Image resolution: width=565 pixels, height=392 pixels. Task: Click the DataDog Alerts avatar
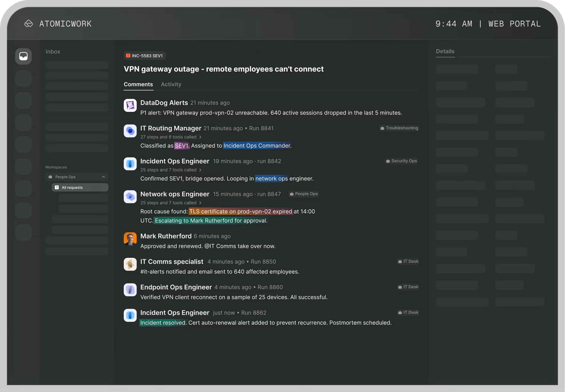click(x=130, y=105)
